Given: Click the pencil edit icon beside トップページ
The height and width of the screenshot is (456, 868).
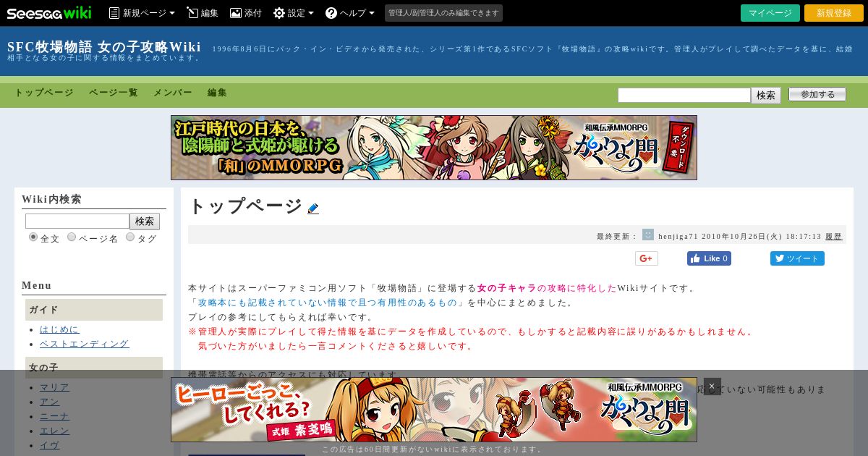Looking at the screenshot, I should 313,208.
